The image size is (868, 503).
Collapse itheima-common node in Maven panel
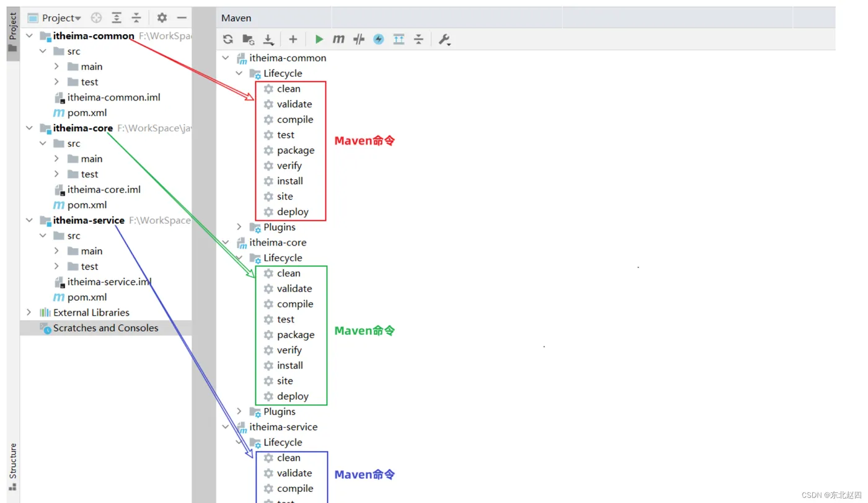[226, 58]
